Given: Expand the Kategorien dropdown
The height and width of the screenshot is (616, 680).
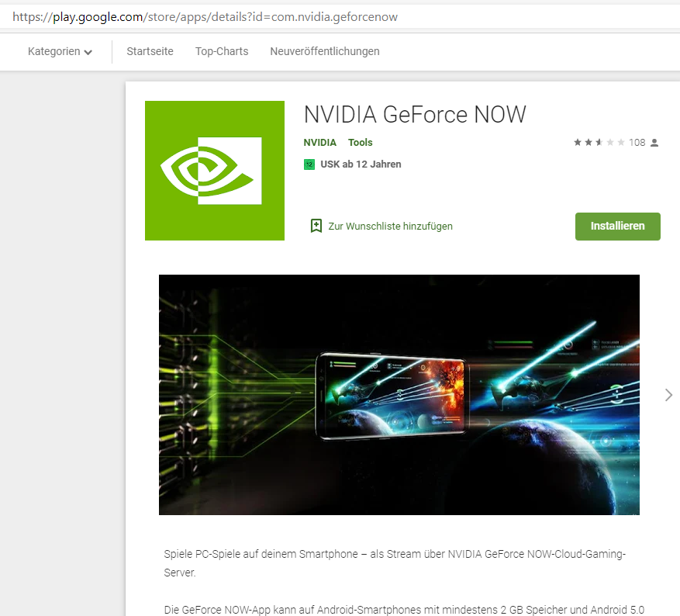Looking at the screenshot, I should point(60,52).
